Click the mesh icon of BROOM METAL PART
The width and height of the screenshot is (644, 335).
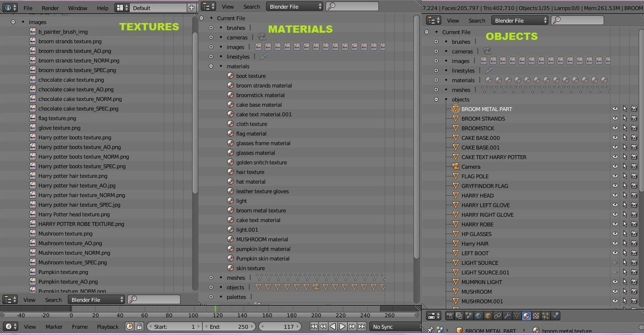tap(456, 109)
